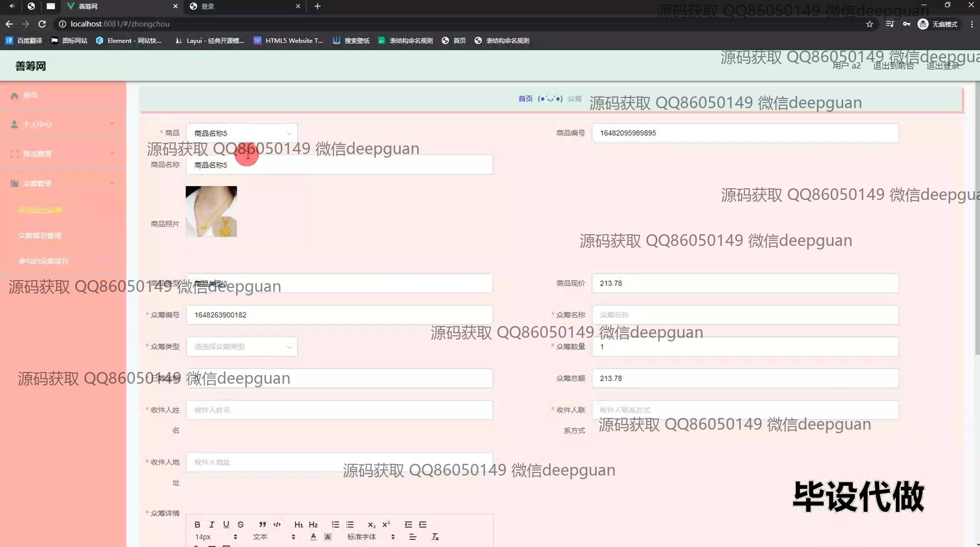The image size is (980, 547).
Task: Open 参与的众筹项目 in the sidebar
Action: (43, 261)
